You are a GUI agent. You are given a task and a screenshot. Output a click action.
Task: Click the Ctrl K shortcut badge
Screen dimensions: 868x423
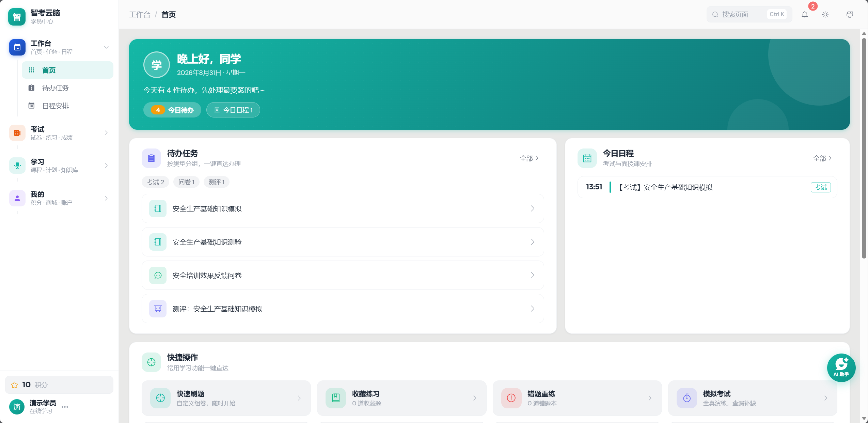777,14
